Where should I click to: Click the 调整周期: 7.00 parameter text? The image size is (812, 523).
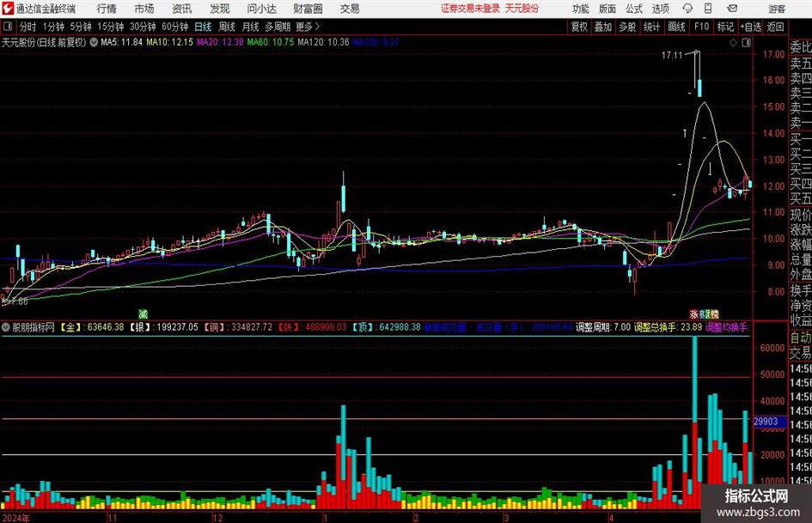(x=603, y=327)
